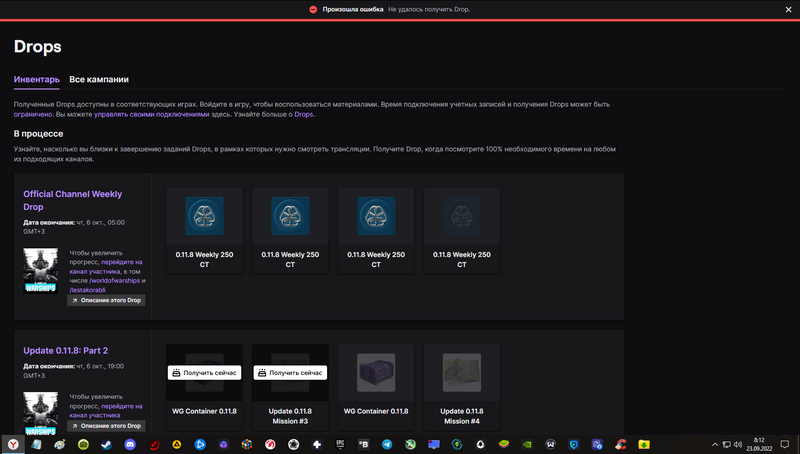The width and height of the screenshot is (800, 454).
Task: Open Windows notification center
Action: 785,444
